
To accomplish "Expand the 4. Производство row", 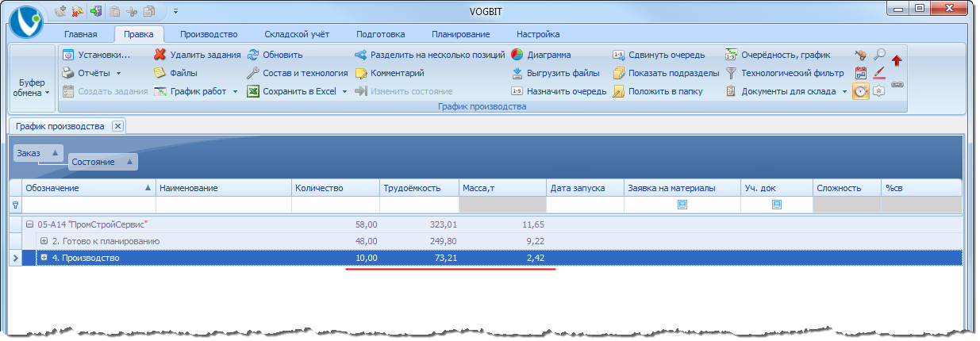I will click(x=44, y=258).
